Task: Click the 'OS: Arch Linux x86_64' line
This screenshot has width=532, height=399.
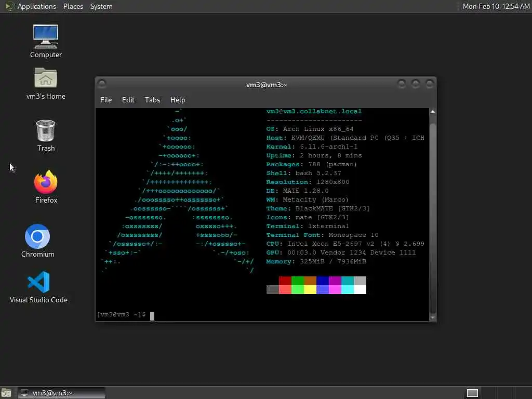Action: [310, 129]
